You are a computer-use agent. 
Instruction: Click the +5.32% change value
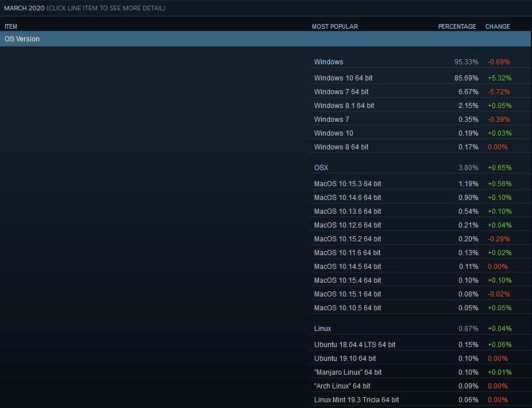[499, 78]
